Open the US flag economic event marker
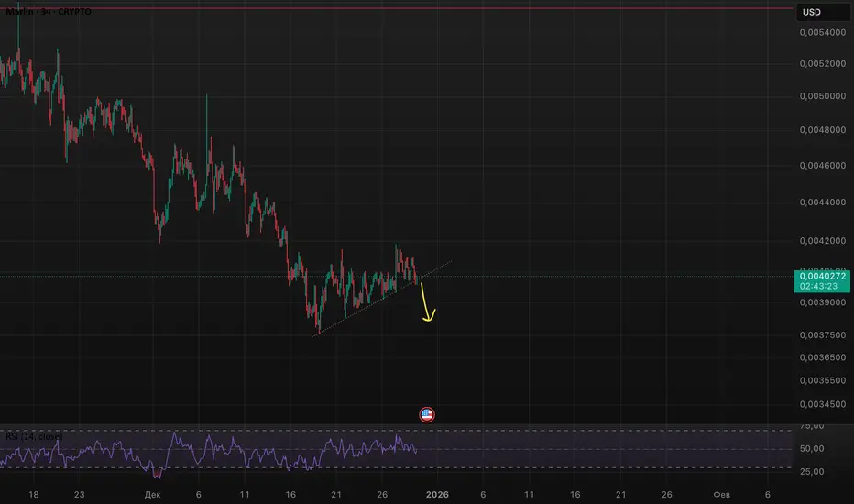This screenshot has height=504, width=854. click(x=427, y=414)
